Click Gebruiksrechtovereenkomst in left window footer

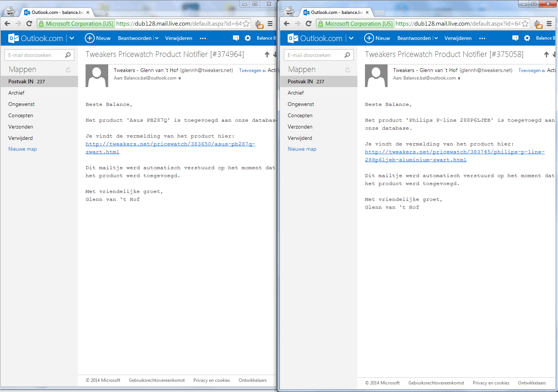(157, 380)
